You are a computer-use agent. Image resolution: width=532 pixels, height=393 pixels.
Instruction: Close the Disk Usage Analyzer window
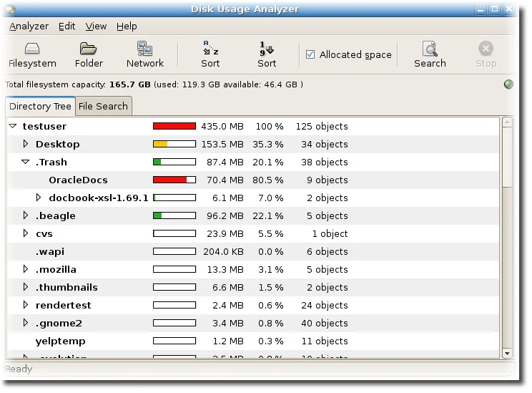pyautogui.click(x=509, y=9)
